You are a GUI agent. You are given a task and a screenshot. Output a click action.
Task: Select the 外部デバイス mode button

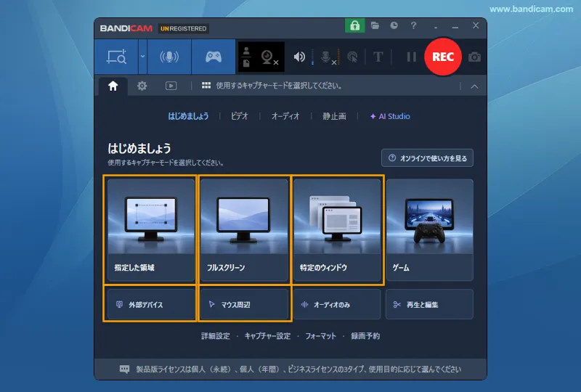[x=151, y=304]
